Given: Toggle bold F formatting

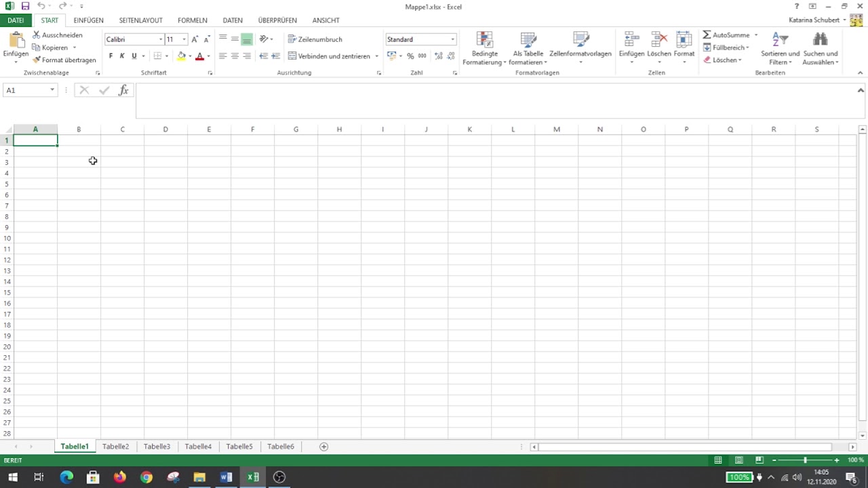Looking at the screenshot, I should 111,56.
